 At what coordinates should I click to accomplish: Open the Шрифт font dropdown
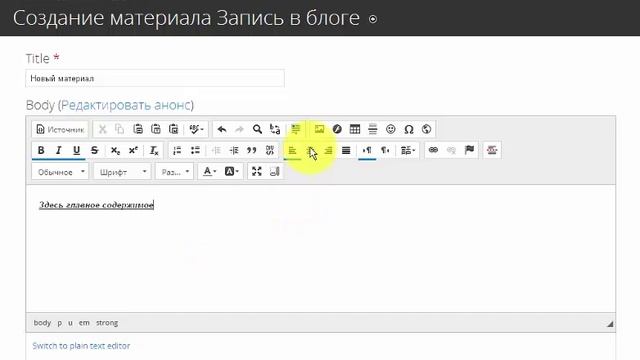pos(122,172)
